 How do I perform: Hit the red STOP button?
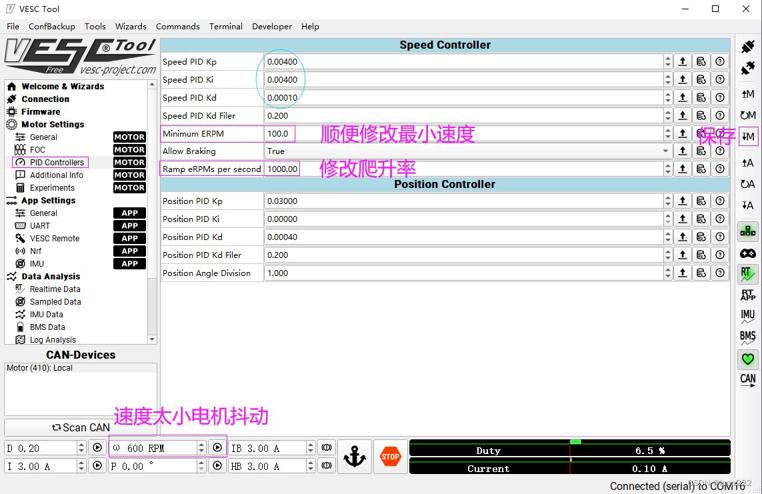pyautogui.click(x=390, y=457)
